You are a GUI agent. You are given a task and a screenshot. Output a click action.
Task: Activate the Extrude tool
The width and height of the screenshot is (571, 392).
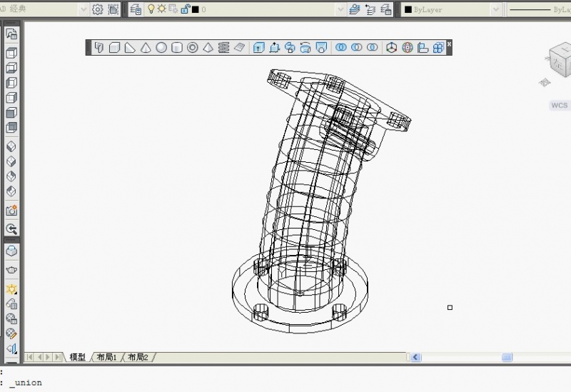pos(258,48)
